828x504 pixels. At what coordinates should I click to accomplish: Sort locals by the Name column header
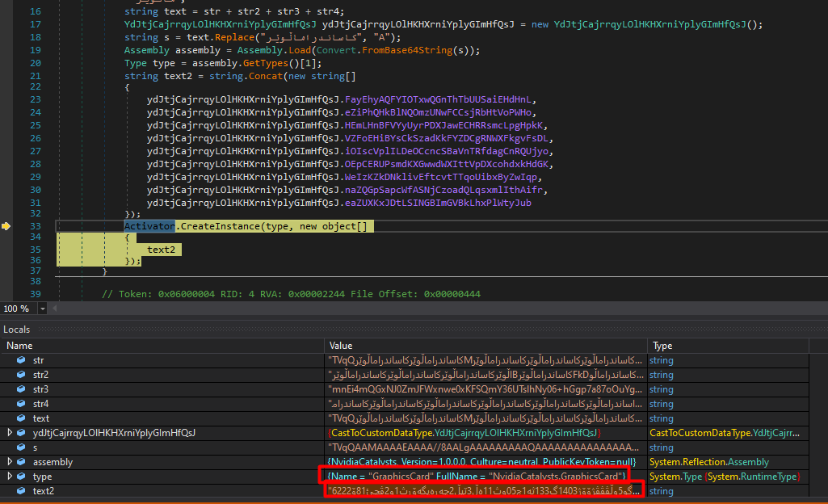click(x=162, y=346)
